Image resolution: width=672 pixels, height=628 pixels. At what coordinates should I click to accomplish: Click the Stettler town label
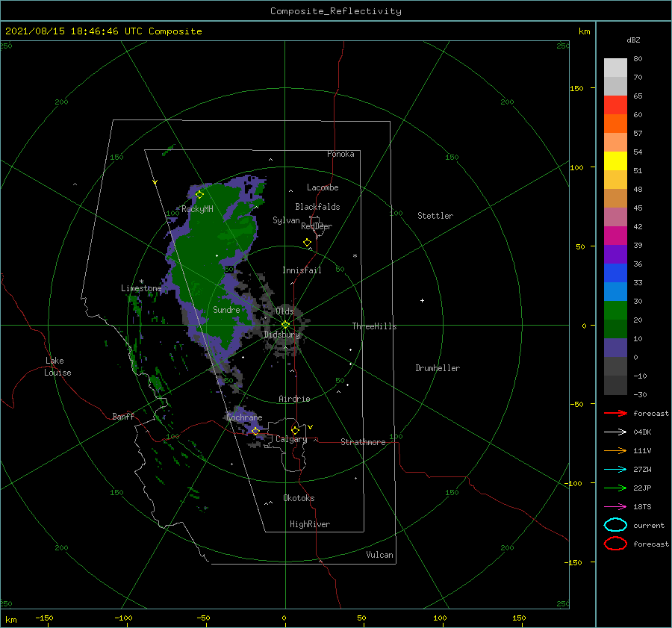pos(435,216)
